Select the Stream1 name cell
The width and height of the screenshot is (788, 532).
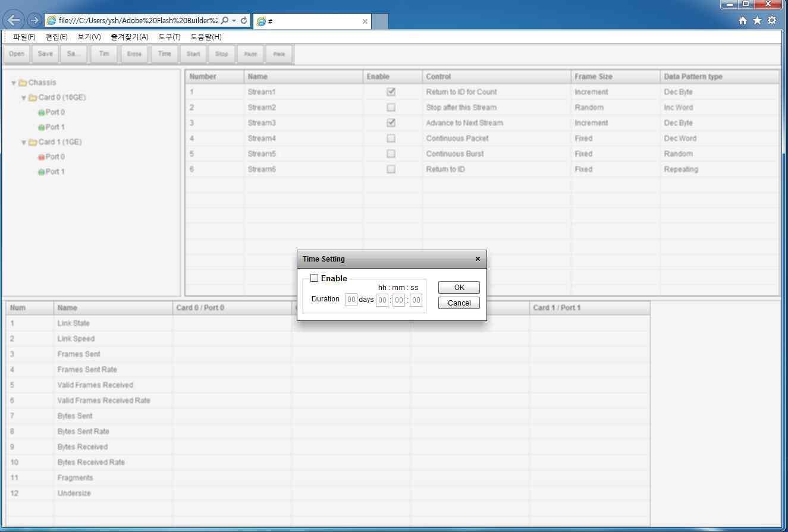[303, 92]
